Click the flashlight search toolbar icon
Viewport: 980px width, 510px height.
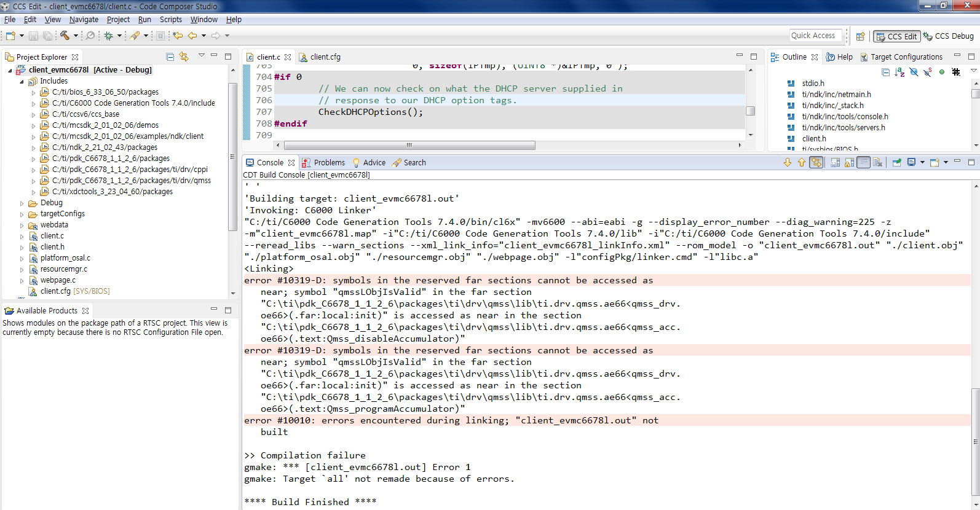135,36
